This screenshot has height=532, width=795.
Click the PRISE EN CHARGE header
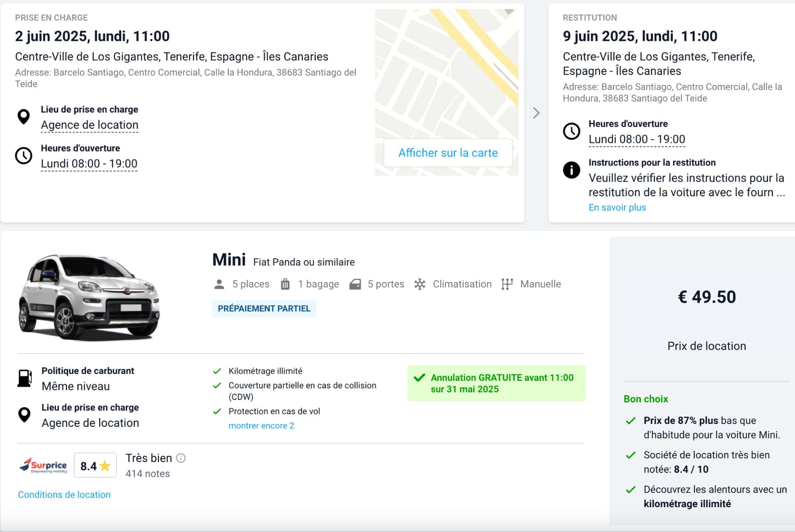[51, 18]
